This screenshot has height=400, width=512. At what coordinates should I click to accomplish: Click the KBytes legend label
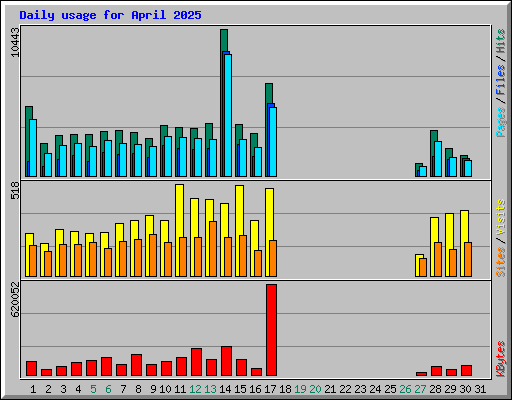tap(500, 359)
